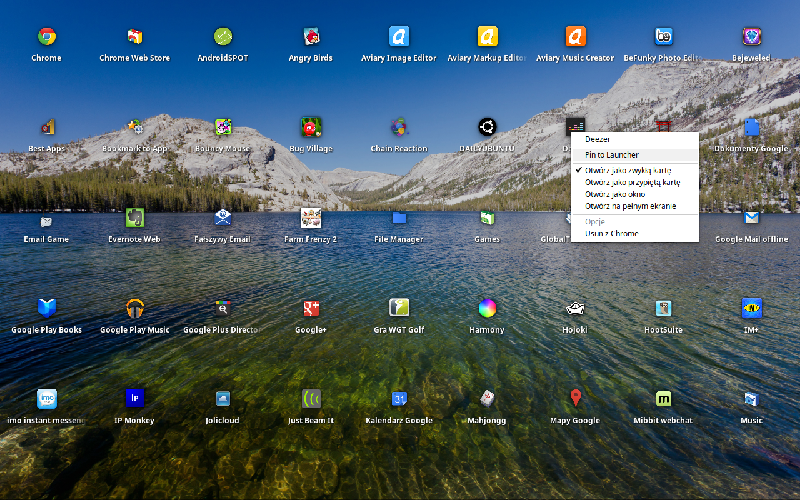Open the Music app
The height and width of the screenshot is (500, 800).
[x=752, y=399]
